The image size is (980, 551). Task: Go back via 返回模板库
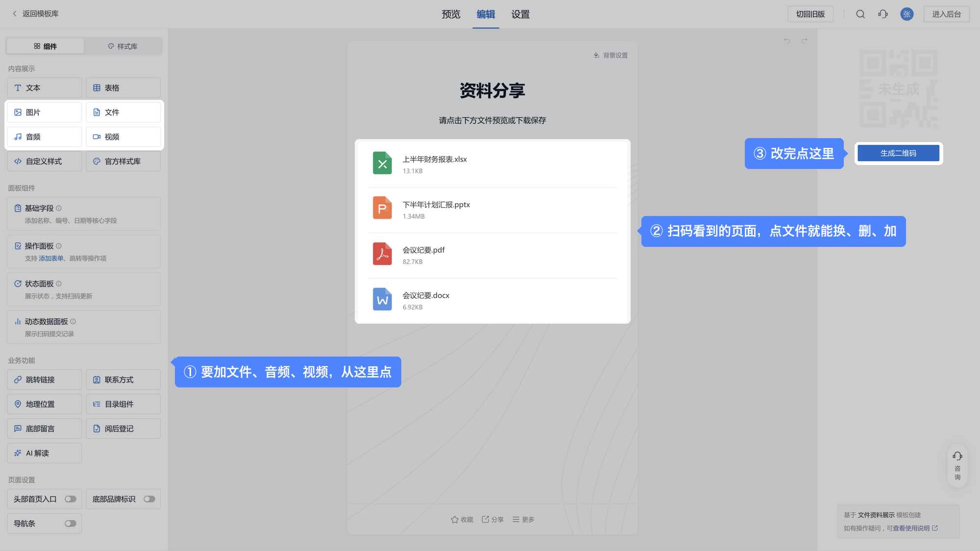click(x=35, y=14)
